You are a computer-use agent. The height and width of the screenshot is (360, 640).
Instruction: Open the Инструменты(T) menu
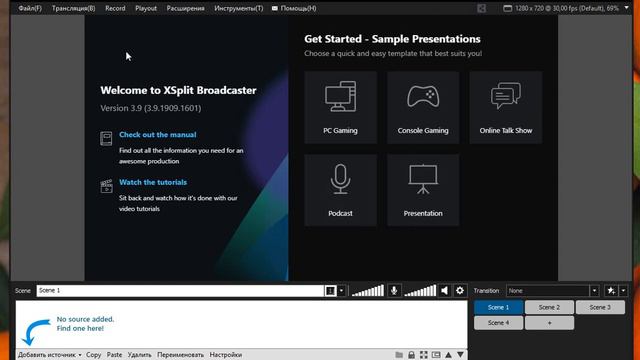pos(239,8)
